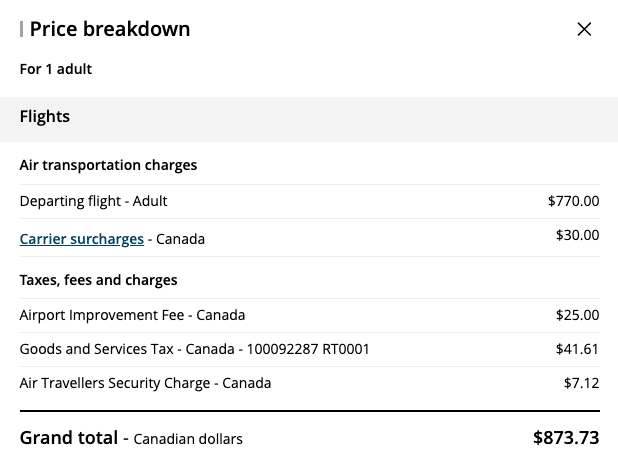Close the Price breakdown dialog
Viewport: 618px width, 459px height.
584,29
